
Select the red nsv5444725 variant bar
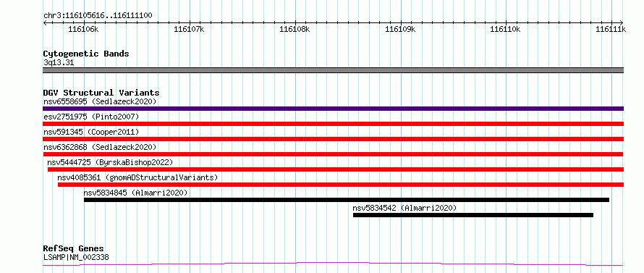336,169
